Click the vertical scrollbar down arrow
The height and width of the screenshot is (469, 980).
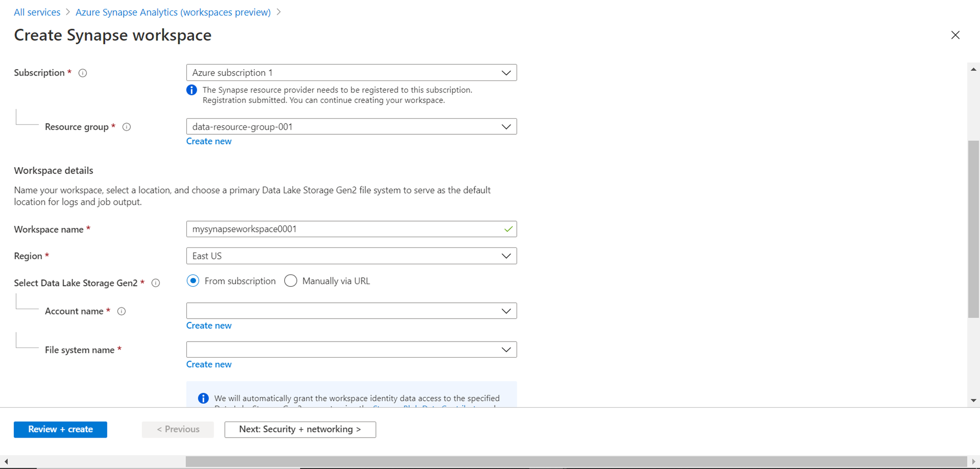coord(973,400)
